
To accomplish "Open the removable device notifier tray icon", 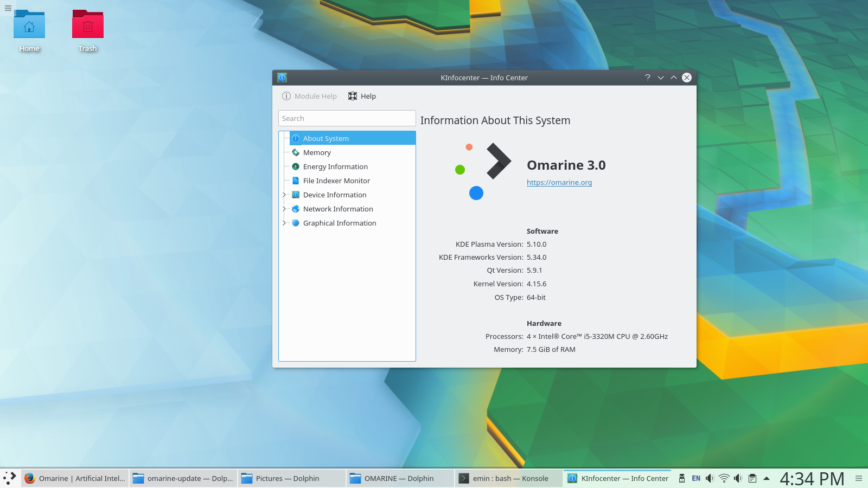I will 682,478.
